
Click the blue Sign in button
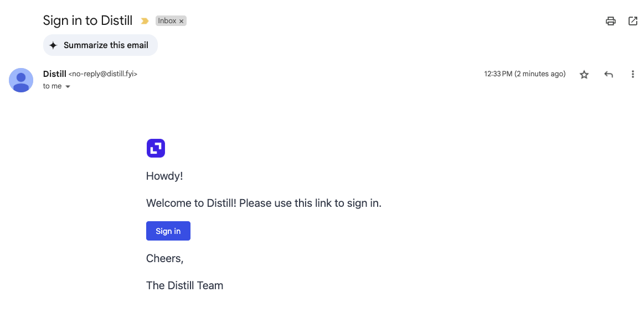point(168,231)
